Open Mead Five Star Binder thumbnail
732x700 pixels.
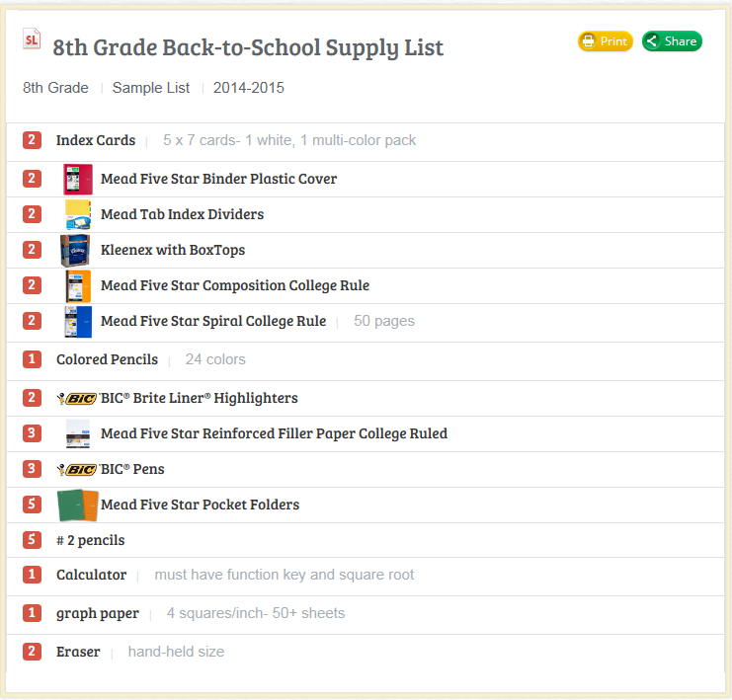click(x=78, y=180)
